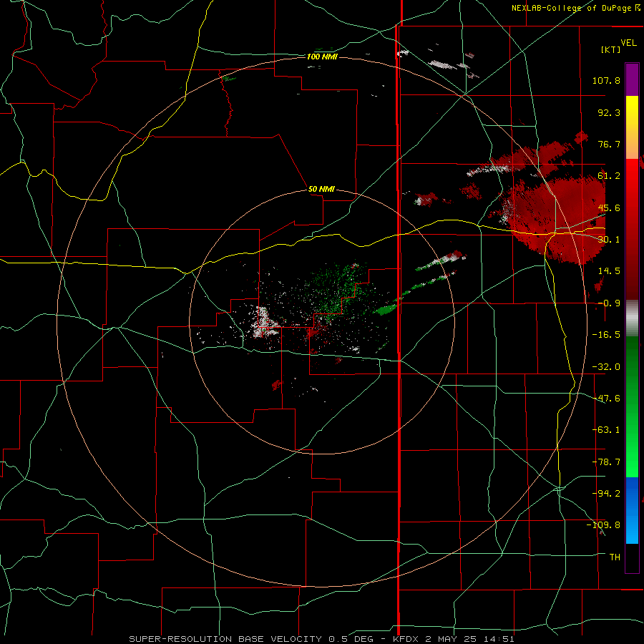Click the -94.2 velocity scale value
644x644 pixels.
coord(606,493)
